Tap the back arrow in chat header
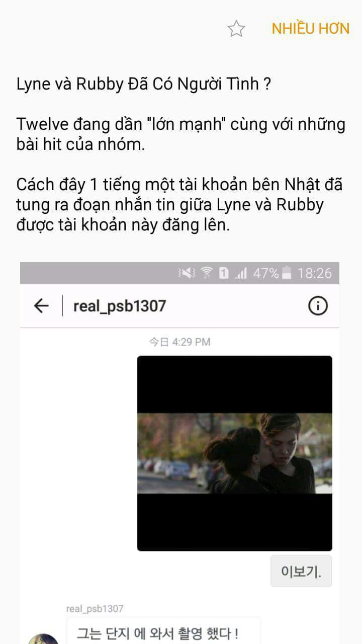The height and width of the screenshot is (644, 362). [x=41, y=305]
